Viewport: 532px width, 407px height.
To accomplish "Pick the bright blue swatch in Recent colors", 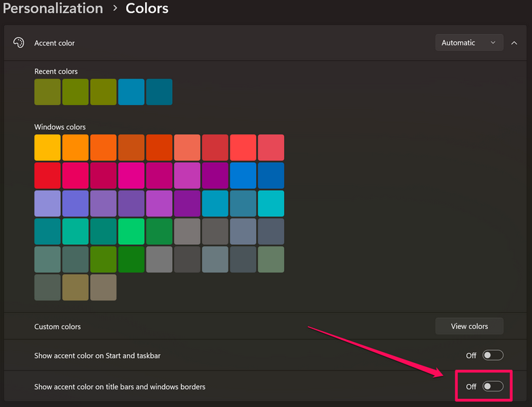I will 131,92.
